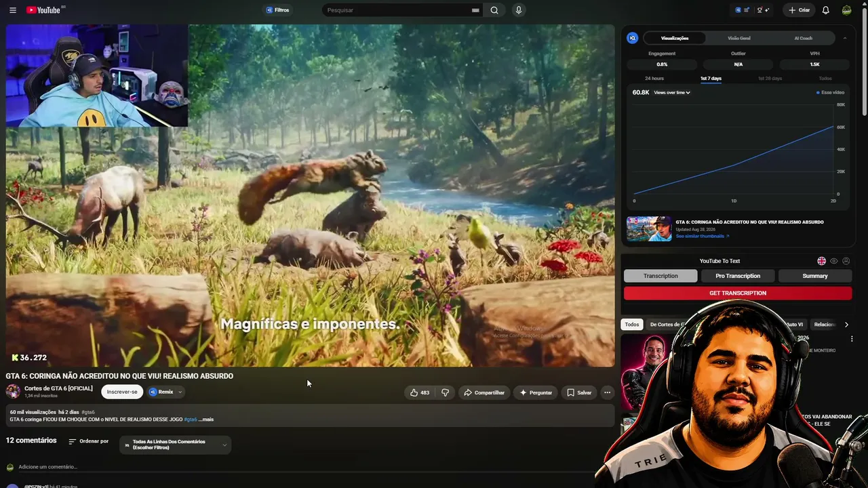Screen dimensions: 868x488
Task: Click the Perguntar ask button
Action: tap(536, 392)
